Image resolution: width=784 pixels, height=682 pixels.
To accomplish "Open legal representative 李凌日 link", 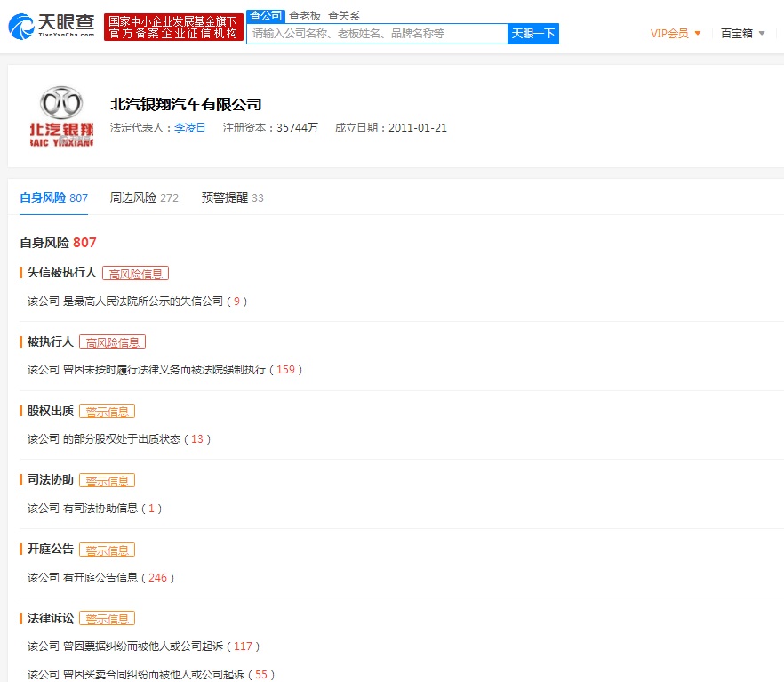I will (x=189, y=128).
